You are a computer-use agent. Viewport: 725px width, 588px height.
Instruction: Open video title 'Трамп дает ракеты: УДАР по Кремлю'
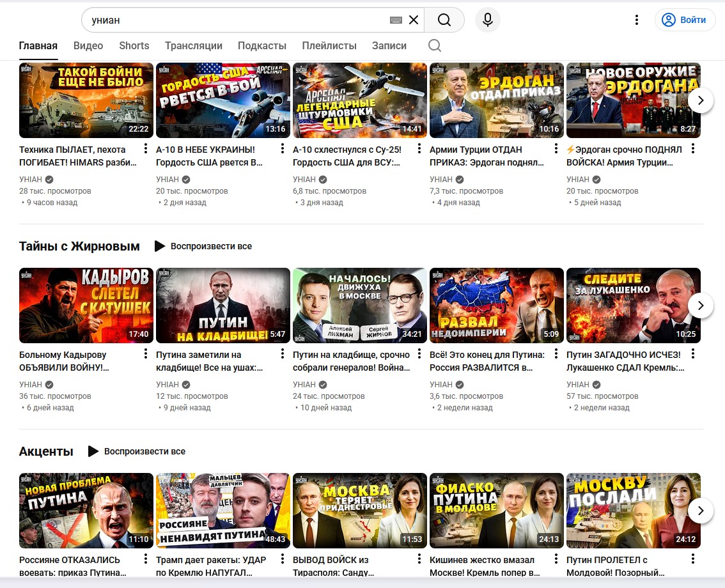(x=211, y=566)
